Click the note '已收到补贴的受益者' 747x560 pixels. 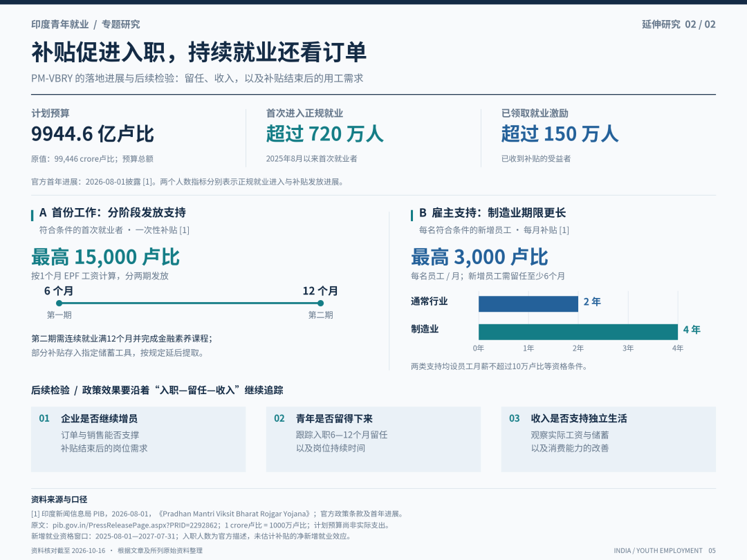(536, 159)
